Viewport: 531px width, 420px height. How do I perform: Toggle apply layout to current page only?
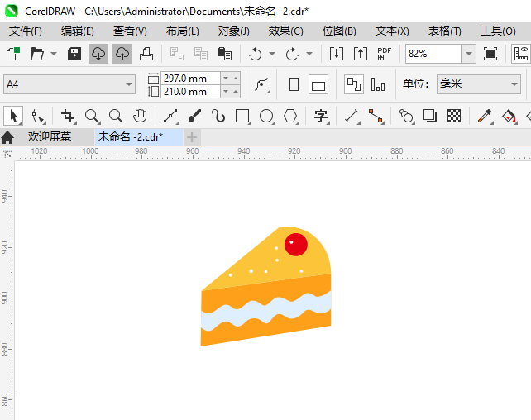click(378, 84)
